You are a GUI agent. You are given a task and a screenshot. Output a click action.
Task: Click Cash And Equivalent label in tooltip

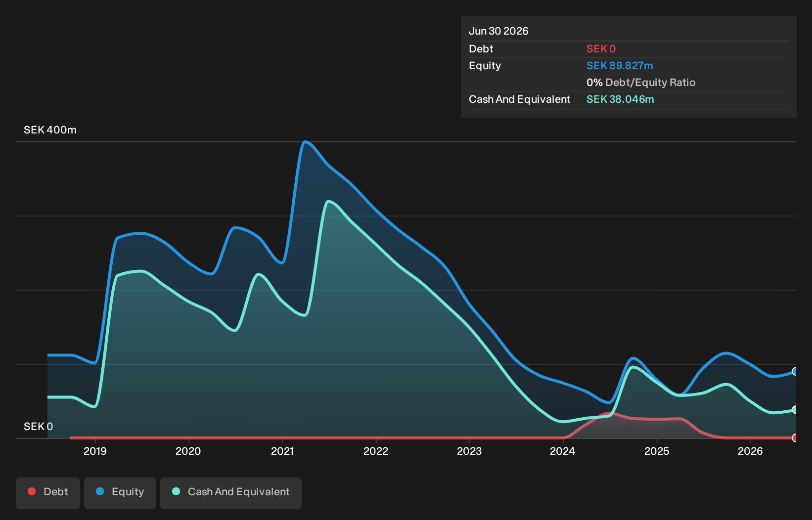click(x=519, y=99)
